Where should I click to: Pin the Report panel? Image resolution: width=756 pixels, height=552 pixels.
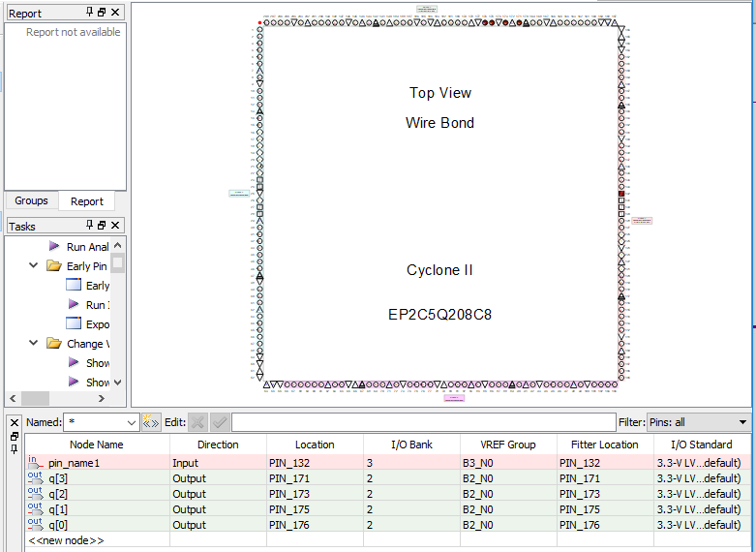90,12
